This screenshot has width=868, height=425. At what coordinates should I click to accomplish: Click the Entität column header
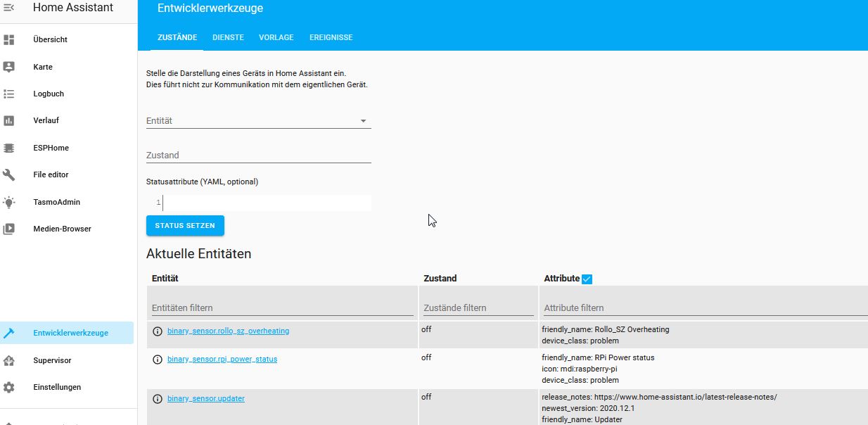[x=165, y=279]
